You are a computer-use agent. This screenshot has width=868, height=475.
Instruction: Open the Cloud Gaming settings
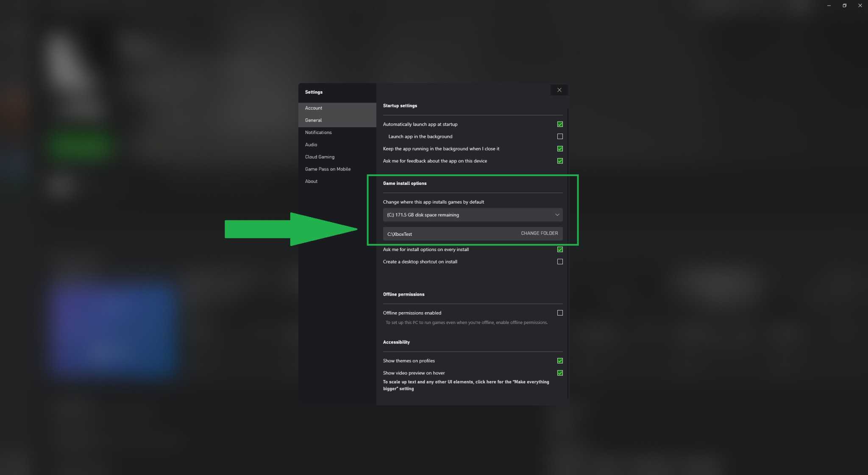(x=319, y=156)
